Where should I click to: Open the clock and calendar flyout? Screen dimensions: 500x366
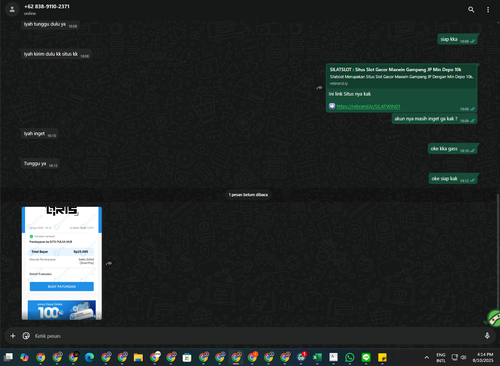(x=483, y=357)
